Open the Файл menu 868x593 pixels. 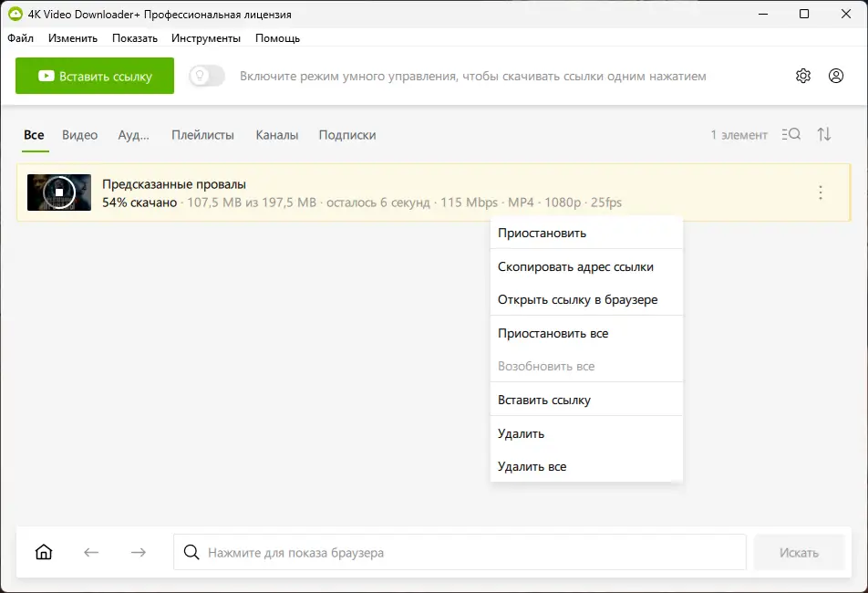(x=20, y=38)
